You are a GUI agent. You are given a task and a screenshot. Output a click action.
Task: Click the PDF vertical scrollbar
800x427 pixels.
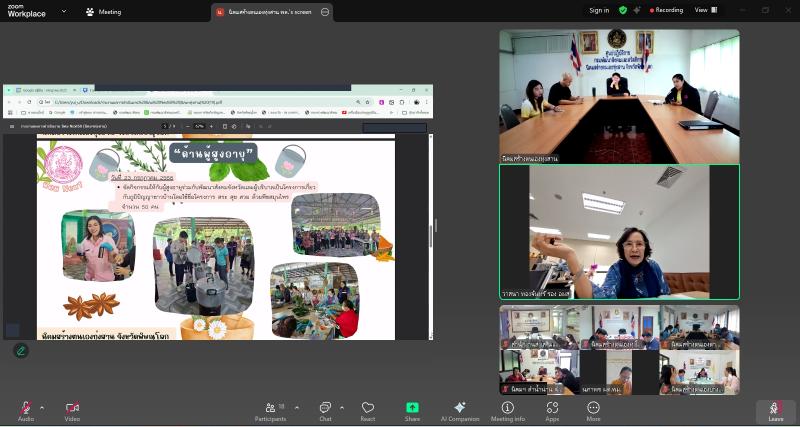(431, 236)
